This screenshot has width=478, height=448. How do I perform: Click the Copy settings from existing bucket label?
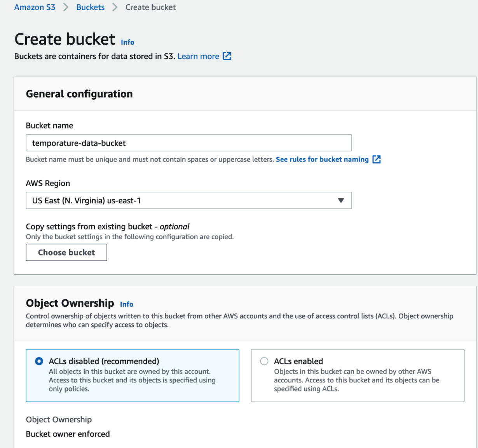click(108, 226)
